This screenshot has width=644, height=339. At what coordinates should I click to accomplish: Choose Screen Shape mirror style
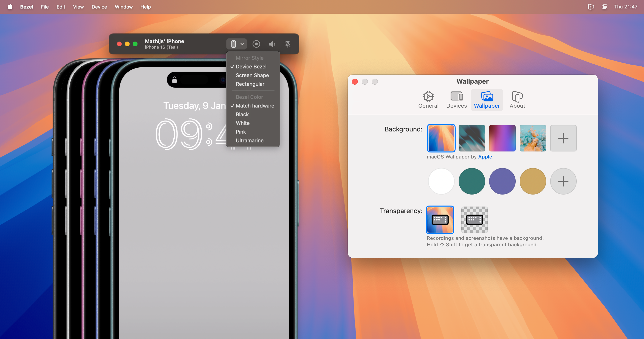tap(252, 75)
